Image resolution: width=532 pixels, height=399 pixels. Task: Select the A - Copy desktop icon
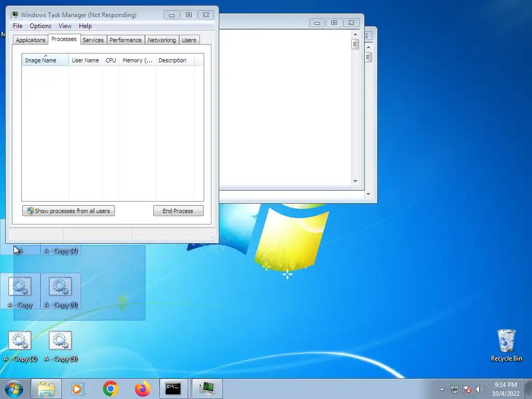20,292
